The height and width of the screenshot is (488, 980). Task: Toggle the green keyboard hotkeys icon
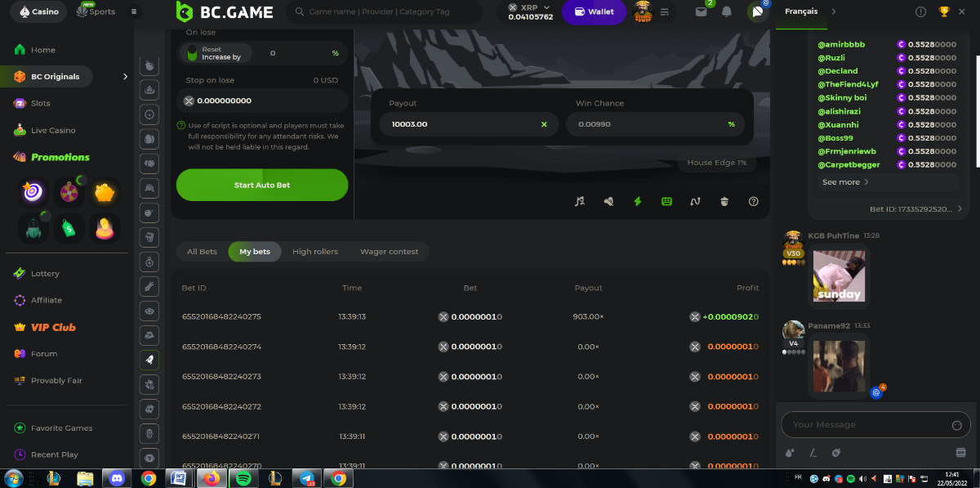click(x=666, y=201)
